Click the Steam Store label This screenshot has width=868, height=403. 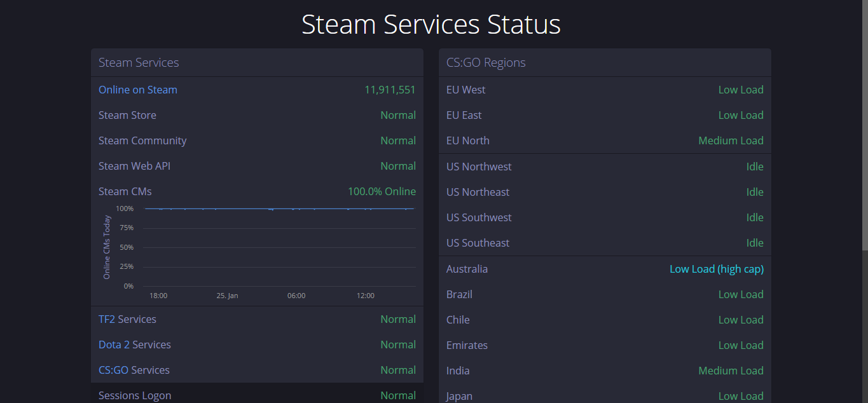tap(127, 115)
